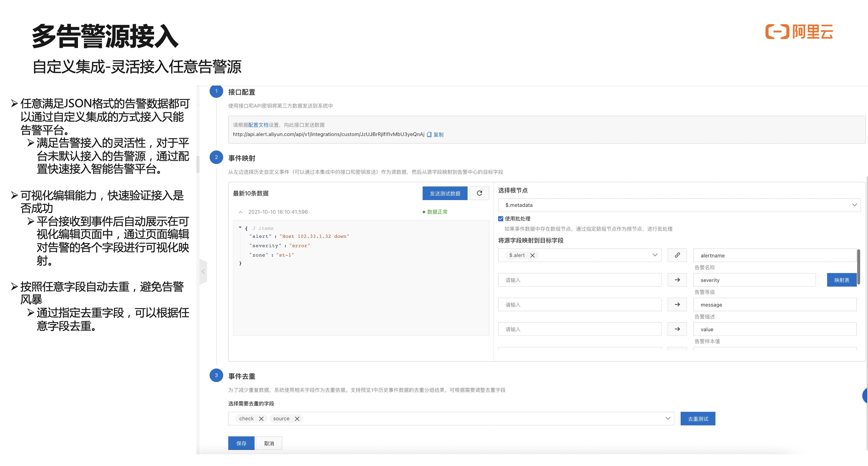Click the arrow icon beside message field
Image resolution: width=868 pixels, height=466 pixels.
pos(677,304)
